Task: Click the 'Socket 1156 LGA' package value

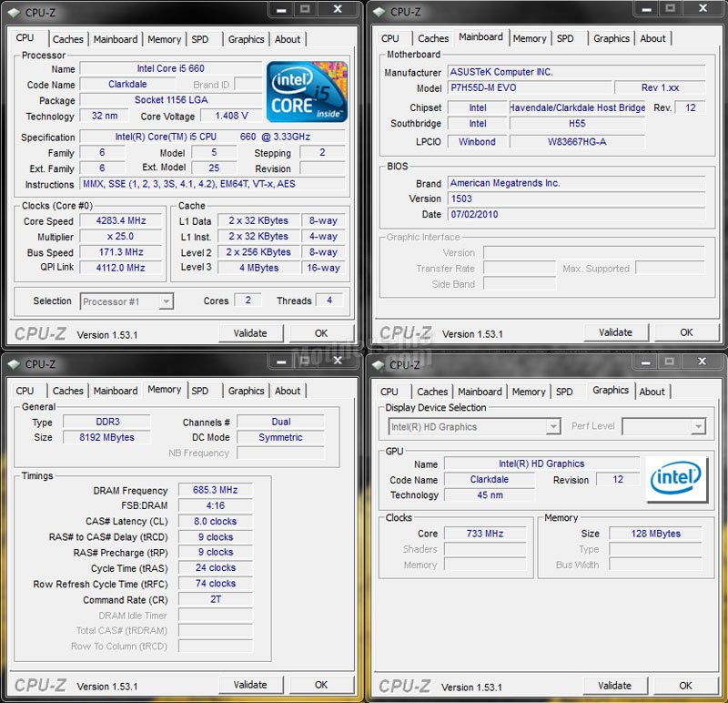Action: click(171, 100)
